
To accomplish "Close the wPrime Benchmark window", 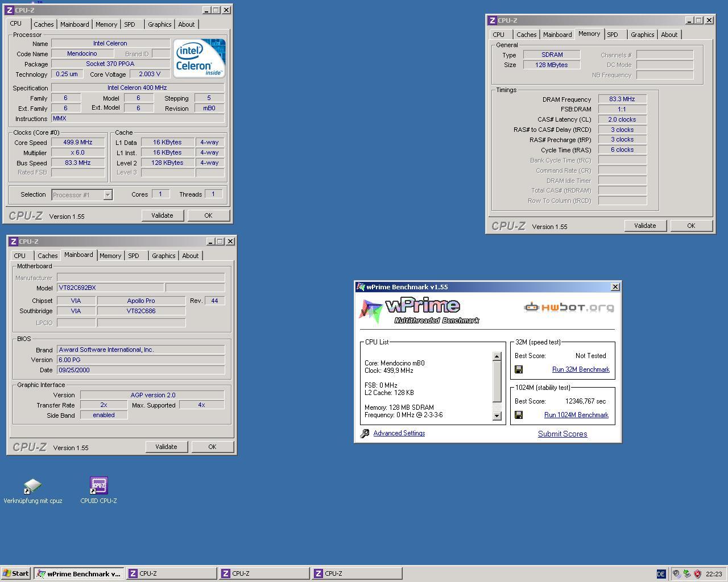I will point(615,287).
